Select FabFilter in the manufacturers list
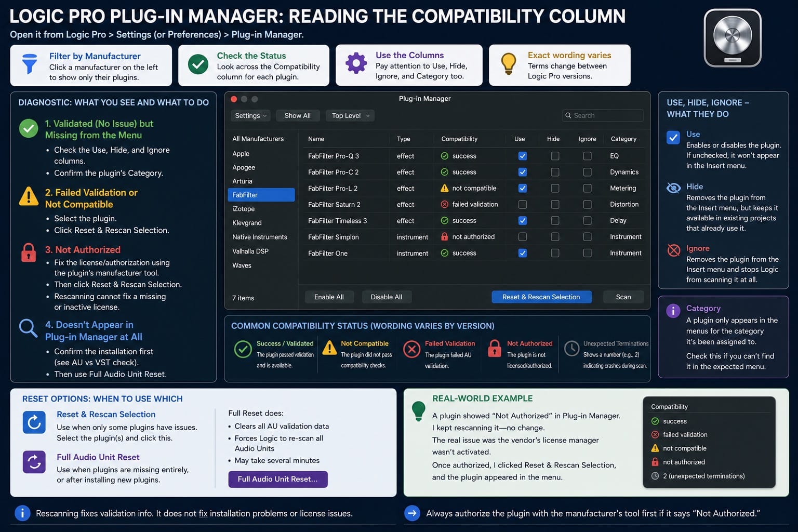 tap(261, 195)
